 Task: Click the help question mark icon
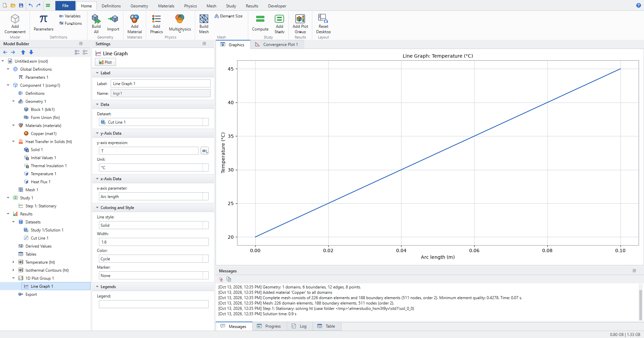coord(638,5)
